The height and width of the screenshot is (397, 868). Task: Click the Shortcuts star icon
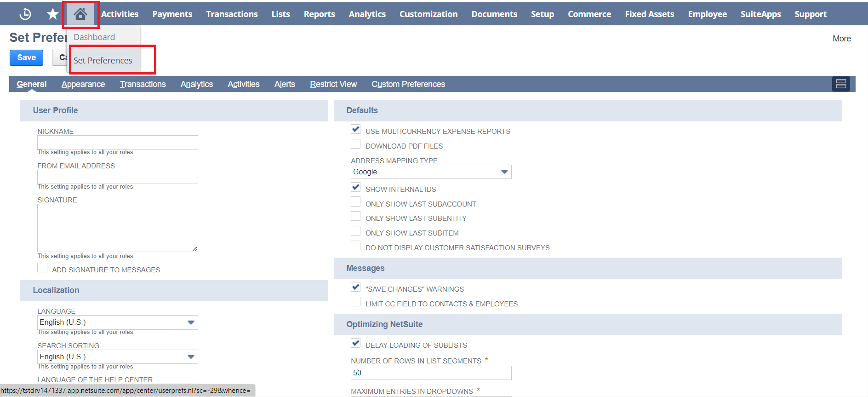click(53, 14)
